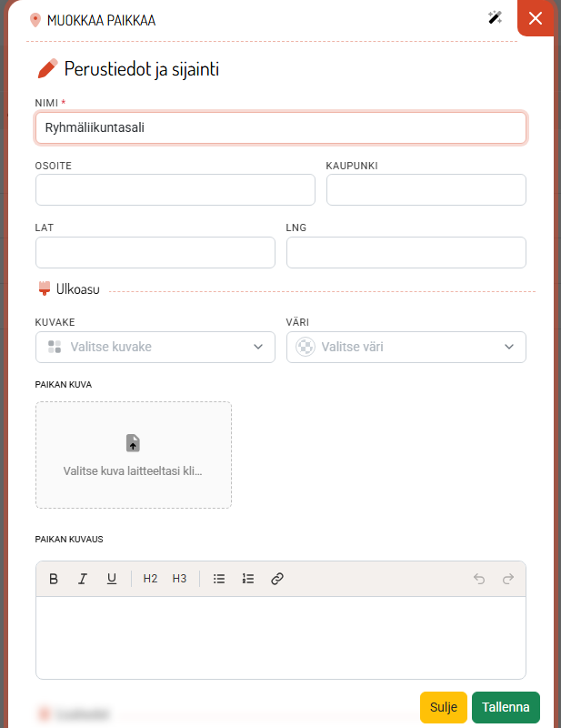This screenshot has height=728, width=561.
Task: Apply H3 heading style
Action: click(180, 579)
